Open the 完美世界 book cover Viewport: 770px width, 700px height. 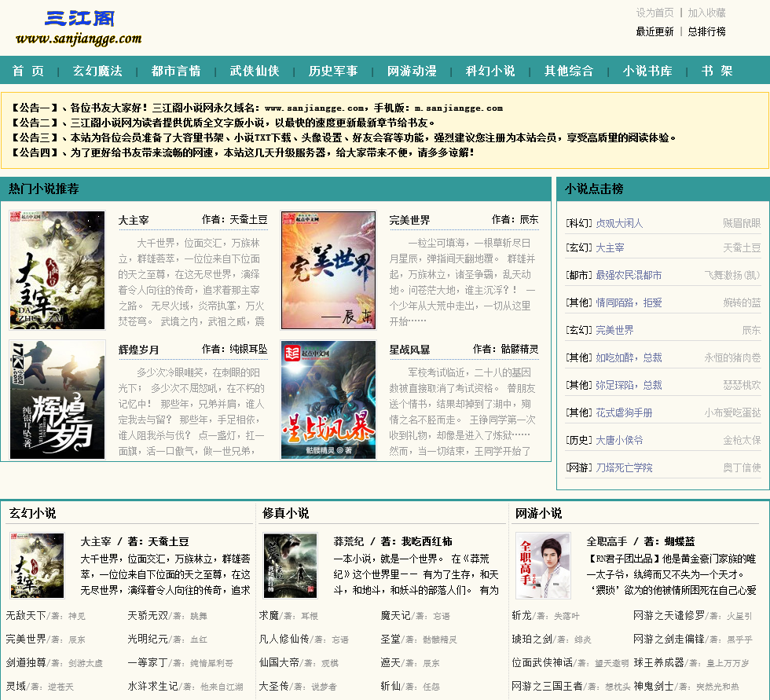pos(328,270)
